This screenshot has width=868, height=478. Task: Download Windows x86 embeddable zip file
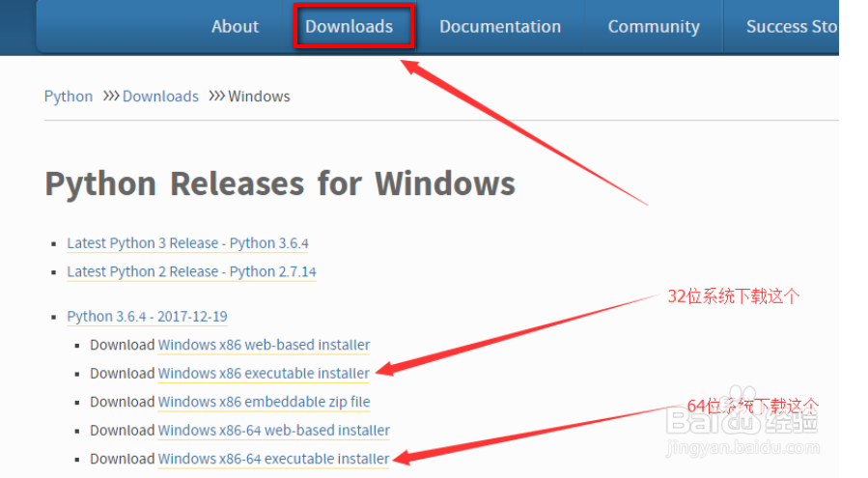pos(264,402)
